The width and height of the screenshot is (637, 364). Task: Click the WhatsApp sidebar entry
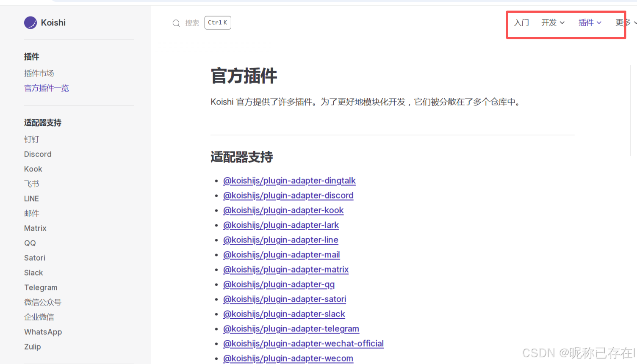[43, 332]
